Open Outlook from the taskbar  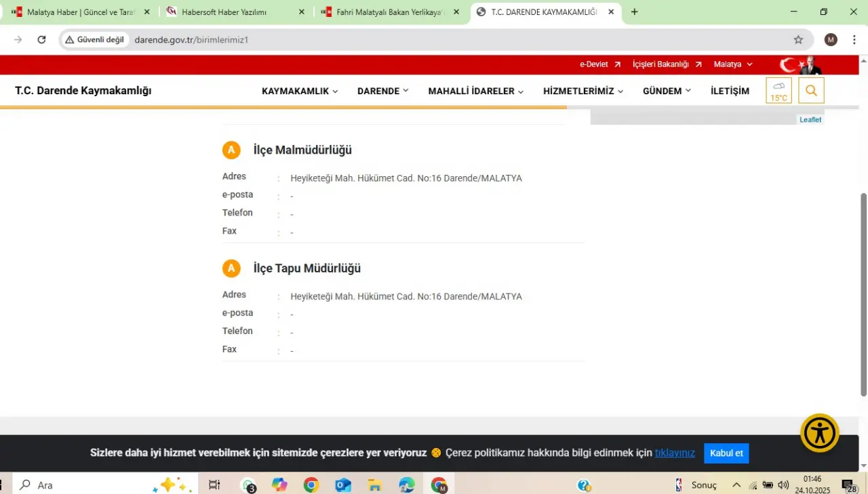[x=343, y=485]
